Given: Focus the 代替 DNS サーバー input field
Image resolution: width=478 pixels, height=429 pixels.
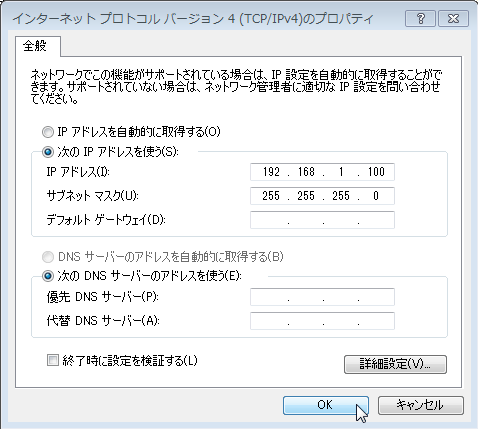Looking at the screenshot, I should coord(322,321).
